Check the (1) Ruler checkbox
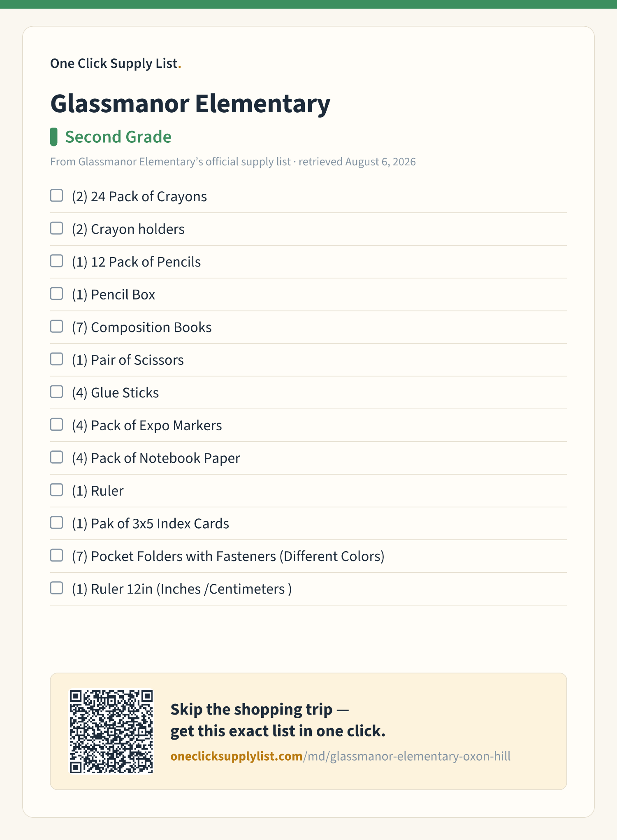 pyautogui.click(x=56, y=490)
